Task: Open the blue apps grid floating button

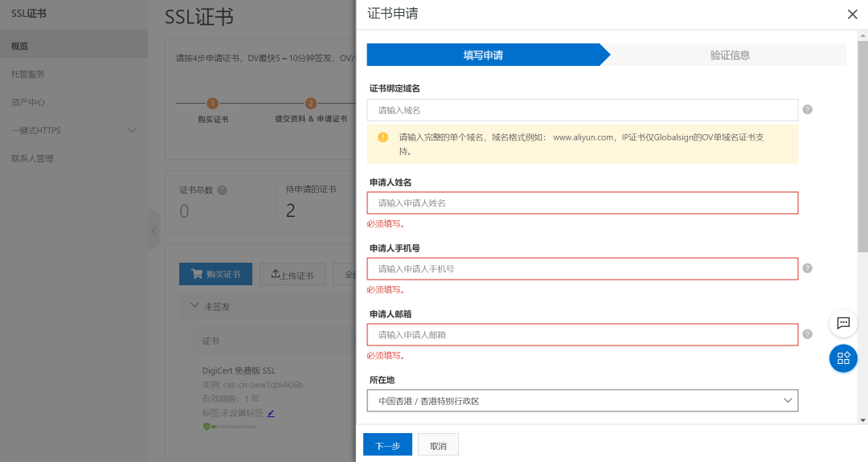Action: pos(843,358)
